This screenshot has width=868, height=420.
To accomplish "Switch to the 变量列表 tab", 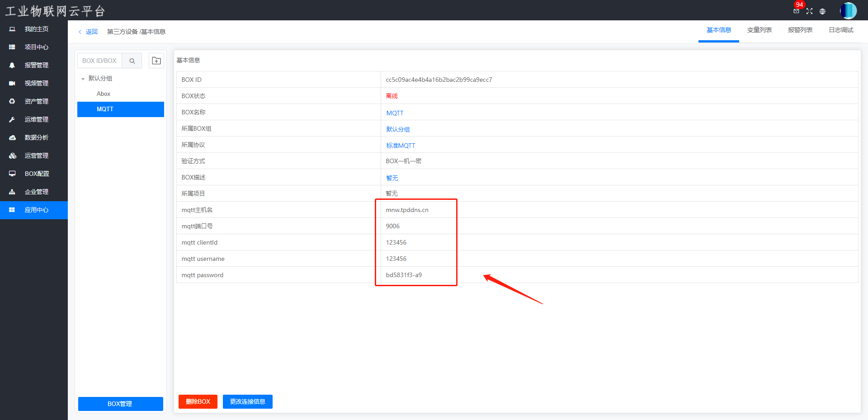I will coord(759,30).
